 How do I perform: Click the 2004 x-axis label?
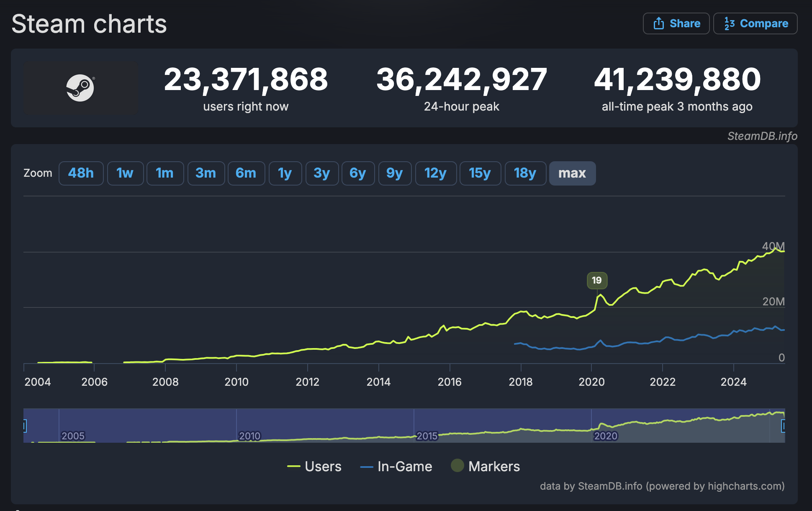tap(38, 382)
